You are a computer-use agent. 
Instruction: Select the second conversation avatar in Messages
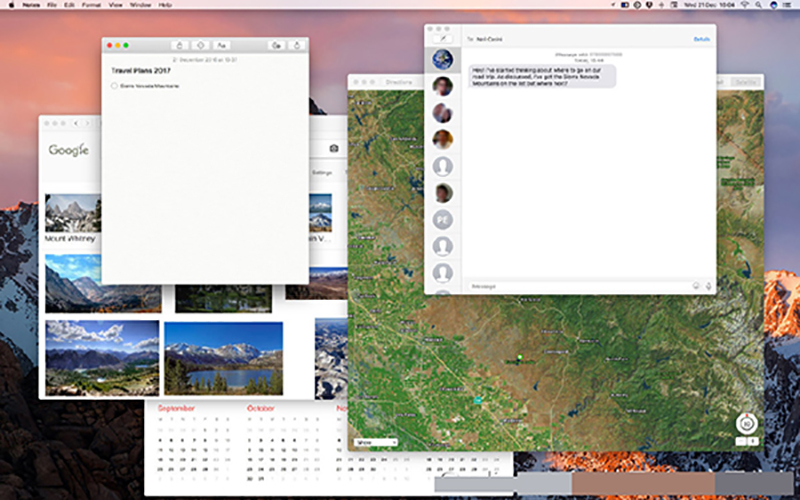(442, 86)
